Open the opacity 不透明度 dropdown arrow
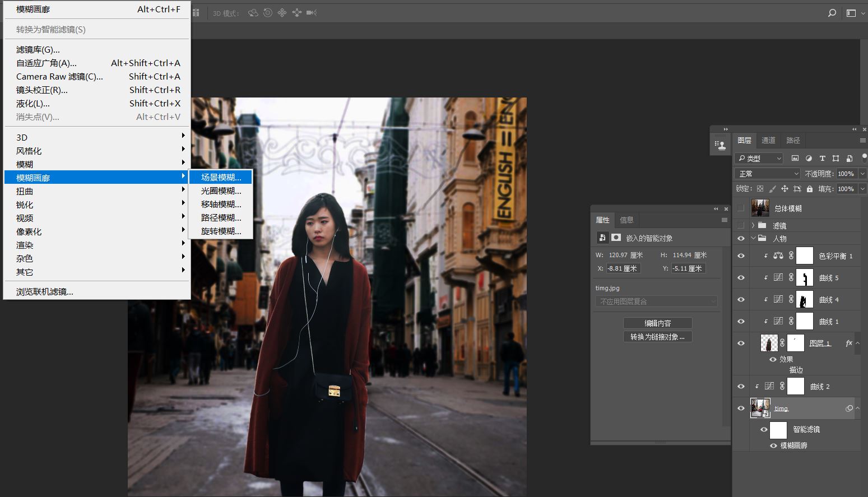The image size is (868, 497). (x=862, y=174)
